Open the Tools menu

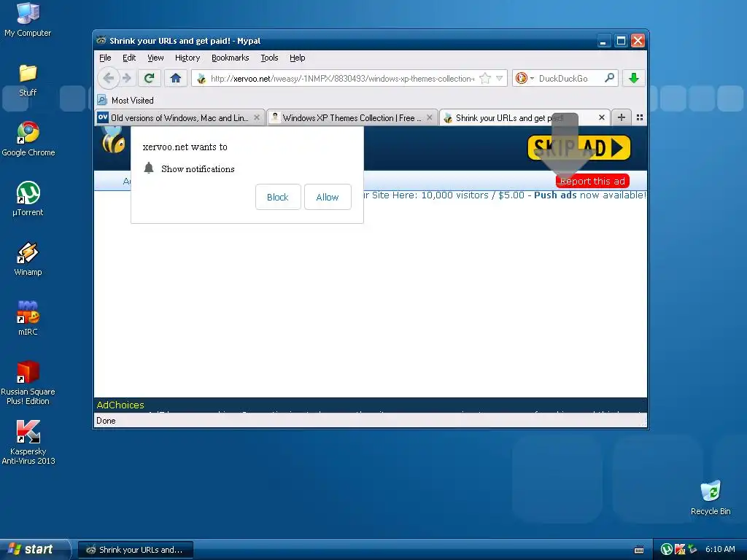pyautogui.click(x=269, y=58)
